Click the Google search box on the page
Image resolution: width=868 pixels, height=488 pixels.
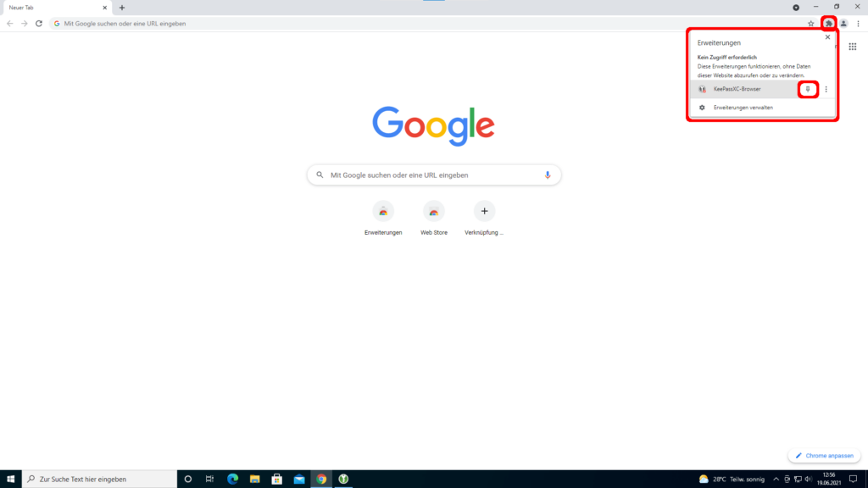434,175
